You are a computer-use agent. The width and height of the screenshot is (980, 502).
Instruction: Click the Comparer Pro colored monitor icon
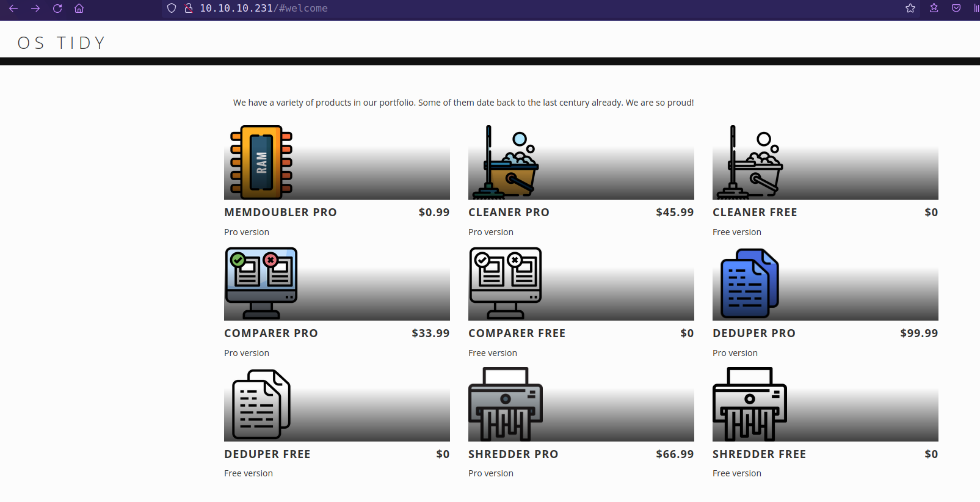261,283
